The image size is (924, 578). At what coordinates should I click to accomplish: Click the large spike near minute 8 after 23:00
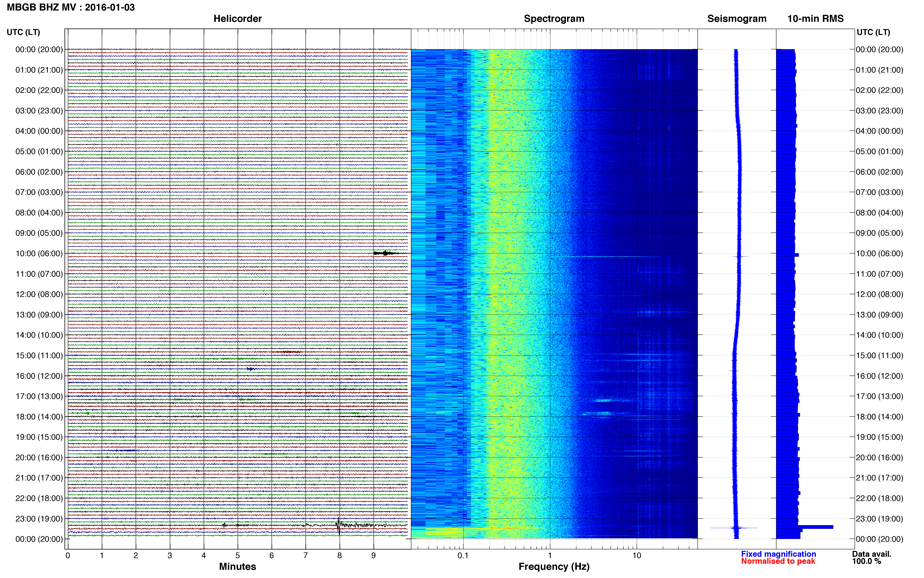[x=338, y=526]
